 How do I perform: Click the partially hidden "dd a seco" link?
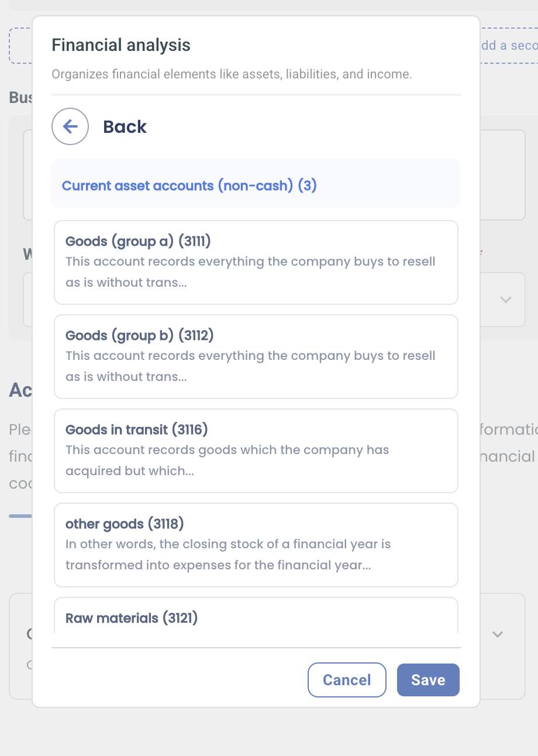[508, 46]
